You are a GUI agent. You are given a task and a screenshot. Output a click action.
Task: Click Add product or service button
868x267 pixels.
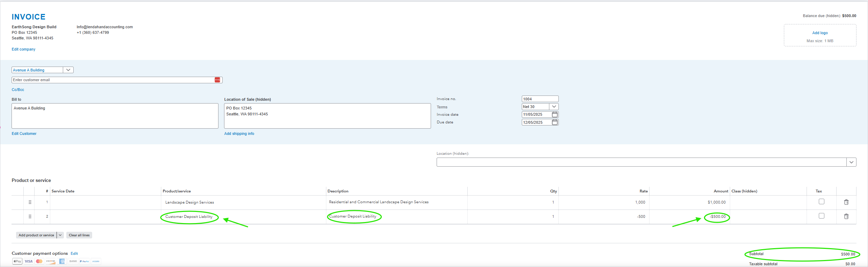(x=36, y=235)
